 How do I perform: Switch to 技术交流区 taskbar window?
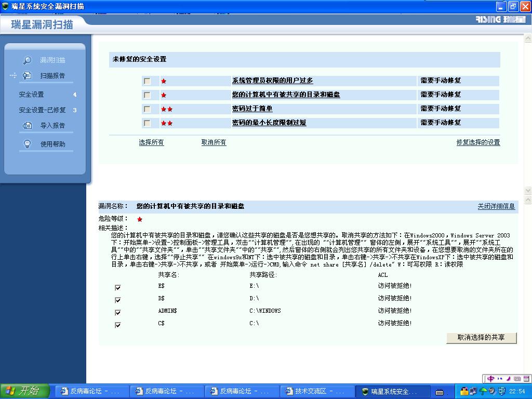[x=317, y=392]
